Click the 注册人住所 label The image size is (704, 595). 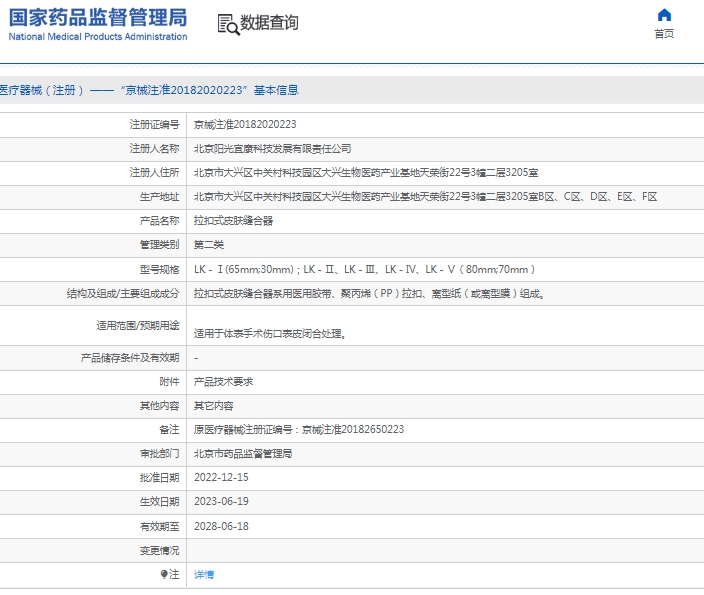pos(154,172)
